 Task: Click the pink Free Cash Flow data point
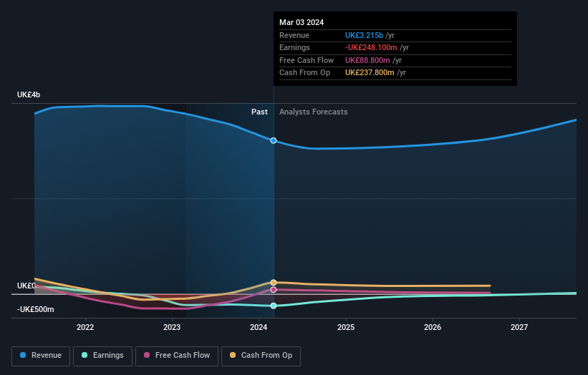(274, 290)
